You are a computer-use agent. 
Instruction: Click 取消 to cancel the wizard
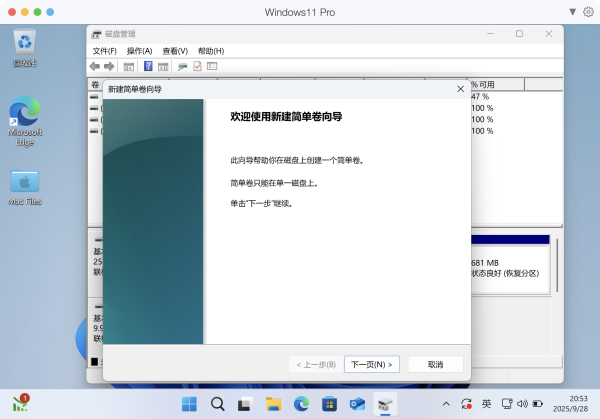(x=434, y=364)
